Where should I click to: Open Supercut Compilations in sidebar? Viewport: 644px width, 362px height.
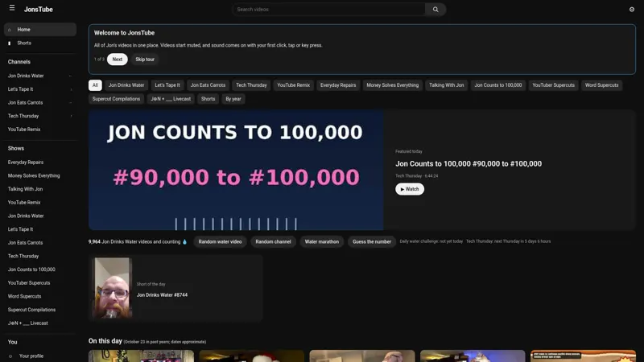tap(31, 310)
